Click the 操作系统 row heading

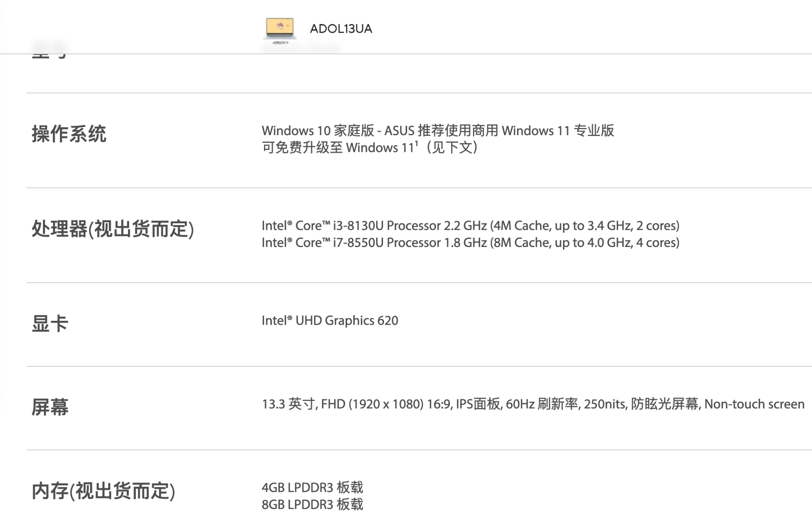point(69,134)
